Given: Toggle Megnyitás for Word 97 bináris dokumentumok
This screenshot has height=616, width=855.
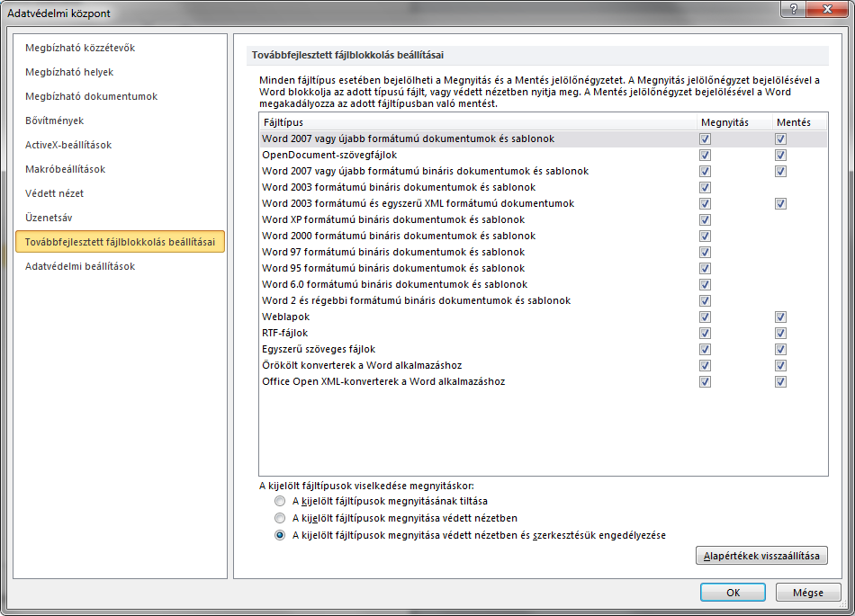Looking at the screenshot, I should 705,252.
